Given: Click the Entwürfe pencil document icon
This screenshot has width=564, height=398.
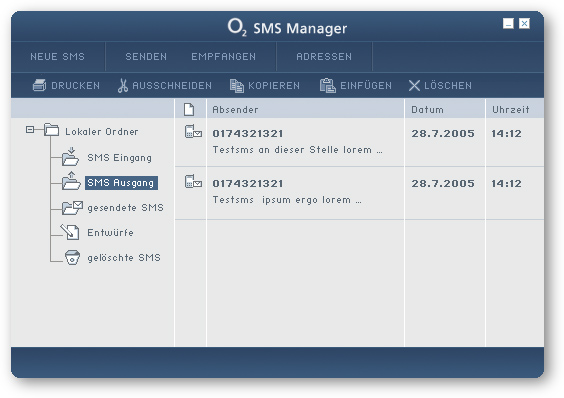Looking at the screenshot, I should coord(70,232).
